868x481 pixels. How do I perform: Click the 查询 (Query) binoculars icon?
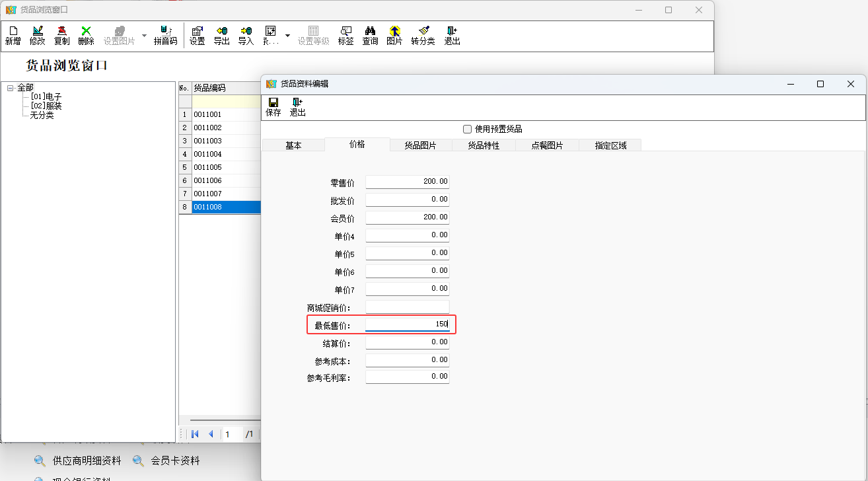tap(370, 36)
